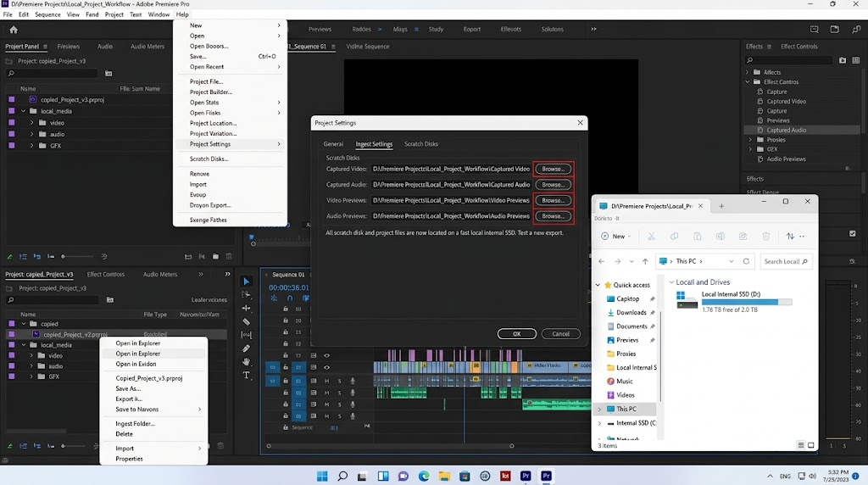The height and width of the screenshot is (485, 868).
Task: Collapse Quick access in Explorer
Action: point(598,285)
